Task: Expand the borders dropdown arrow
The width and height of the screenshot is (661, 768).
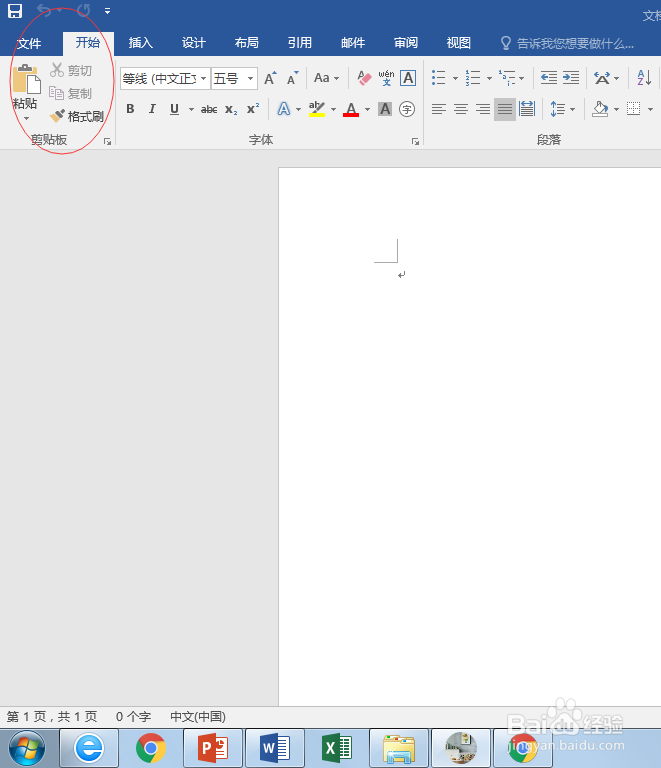Action: (650, 109)
